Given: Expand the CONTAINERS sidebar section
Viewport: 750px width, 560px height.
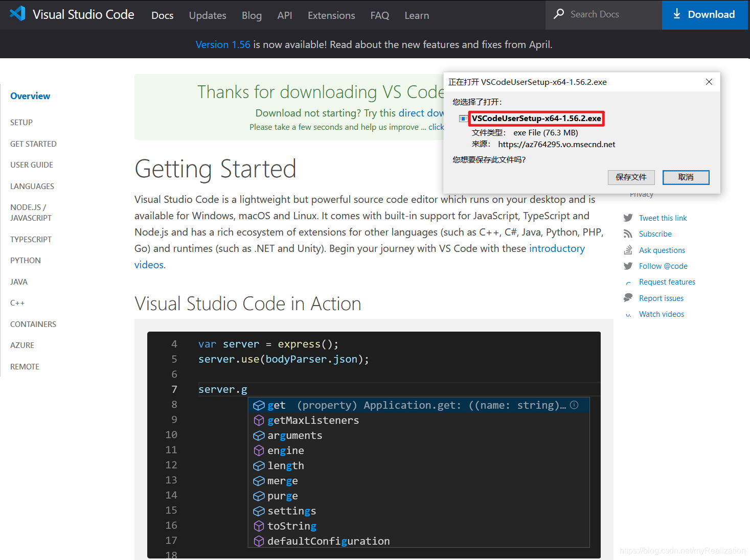Looking at the screenshot, I should tap(33, 324).
